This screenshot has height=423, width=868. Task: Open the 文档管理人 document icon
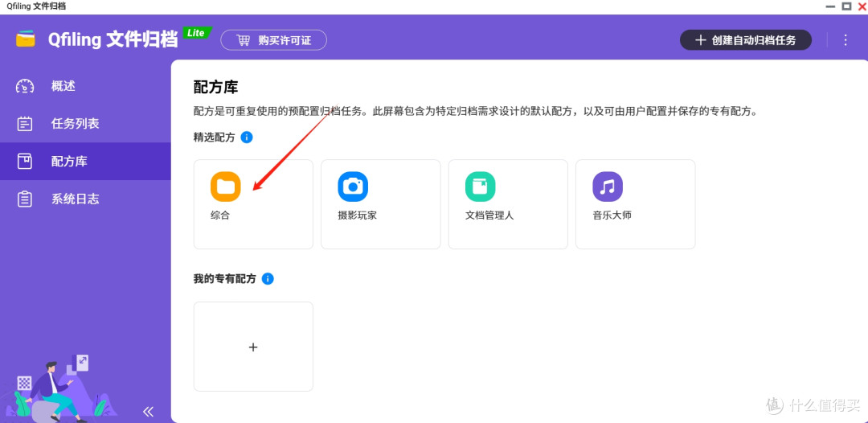click(480, 187)
